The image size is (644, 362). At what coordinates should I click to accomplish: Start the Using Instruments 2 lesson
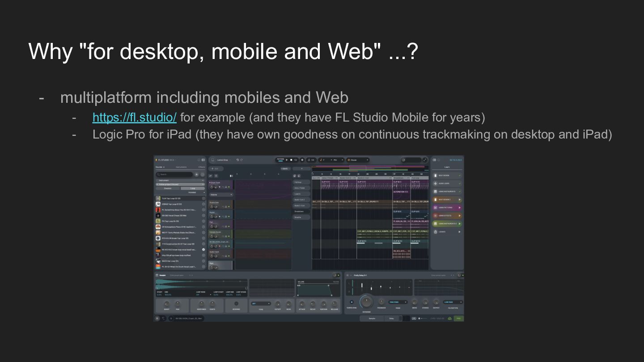click(447, 224)
